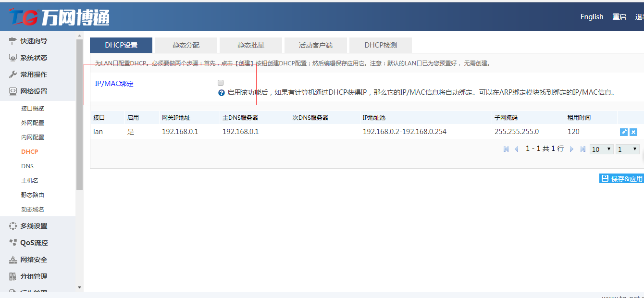This screenshot has width=644, height=298.
Task: Switch to the 活动客户端 tab
Action: pos(316,45)
